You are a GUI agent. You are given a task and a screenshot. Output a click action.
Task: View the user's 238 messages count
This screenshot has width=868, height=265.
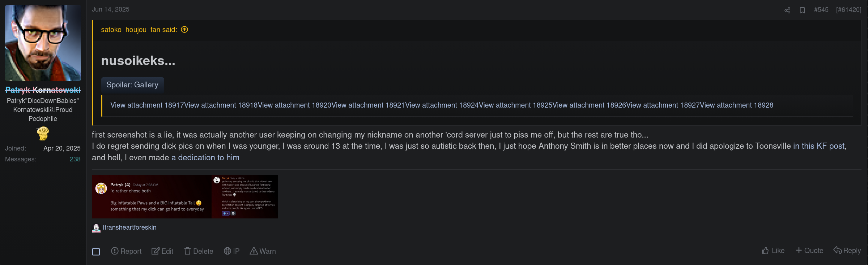[x=75, y=159]
